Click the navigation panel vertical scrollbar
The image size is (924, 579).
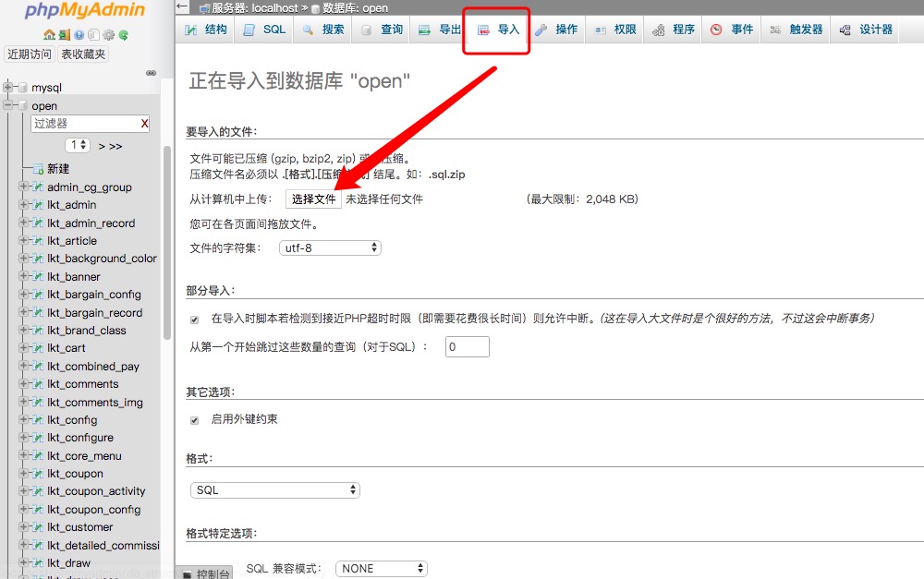pos(167,243)
